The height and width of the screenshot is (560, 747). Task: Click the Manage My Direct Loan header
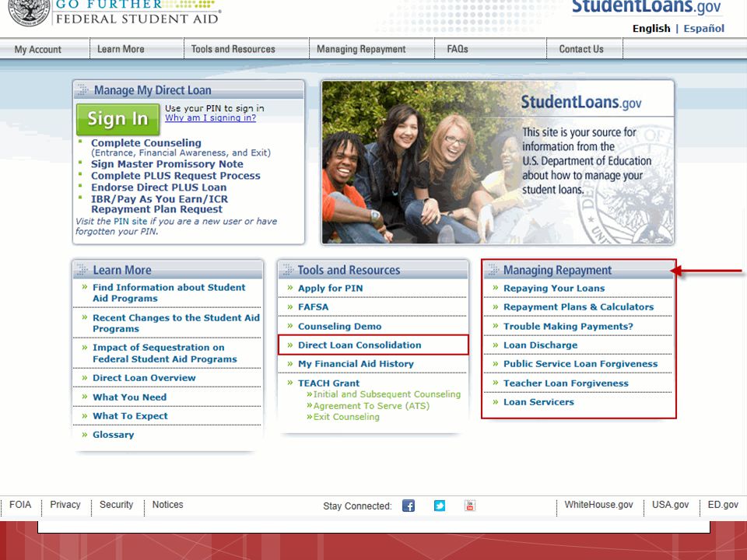pos(152,90)
